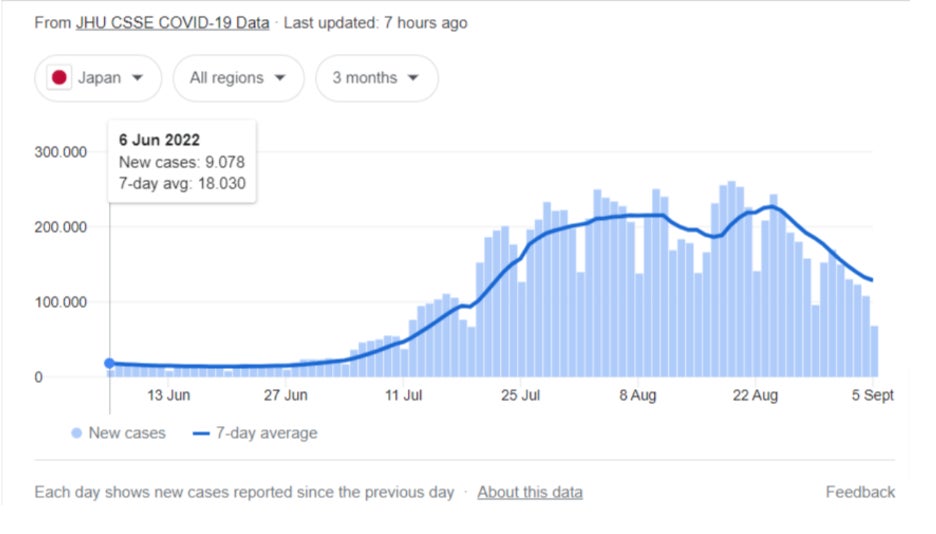Click the Japan flag icon
Screen dimensions: 936x534
click(59, 78)
